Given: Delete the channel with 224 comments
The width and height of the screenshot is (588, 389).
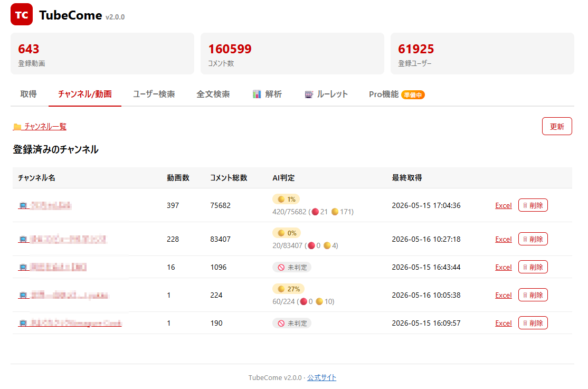Looking at the screenshot, I should tap(533, 295).
